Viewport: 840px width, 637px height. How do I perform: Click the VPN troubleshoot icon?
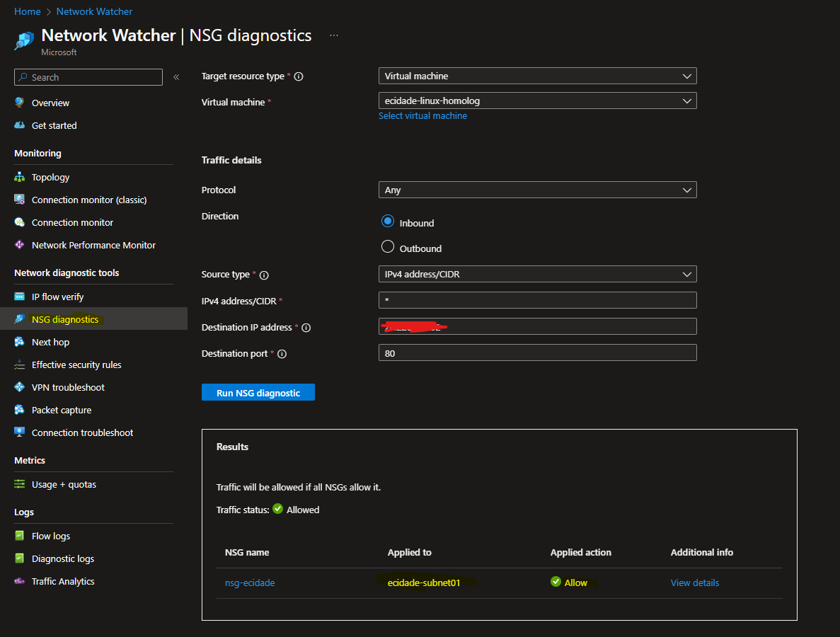click(x=19, y=387)
